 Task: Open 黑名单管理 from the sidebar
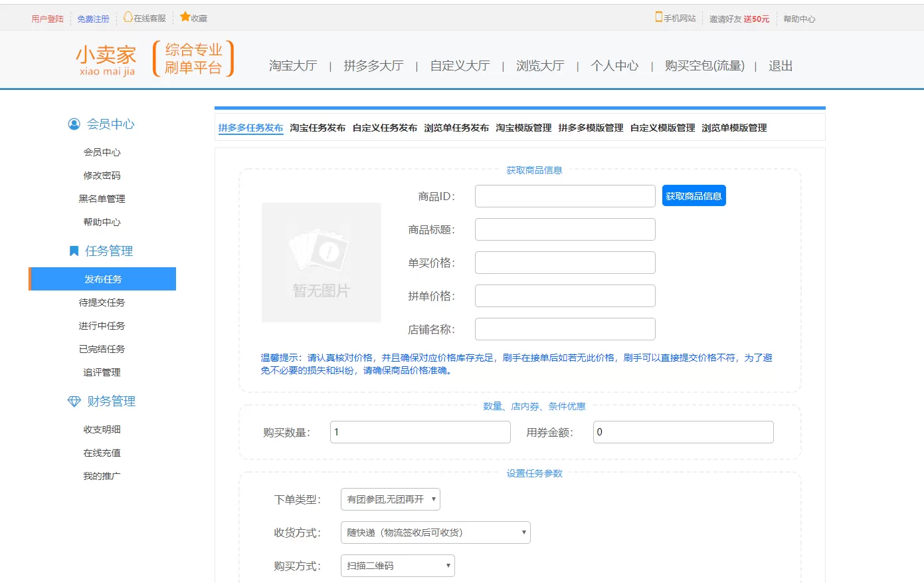click(102, 199)
